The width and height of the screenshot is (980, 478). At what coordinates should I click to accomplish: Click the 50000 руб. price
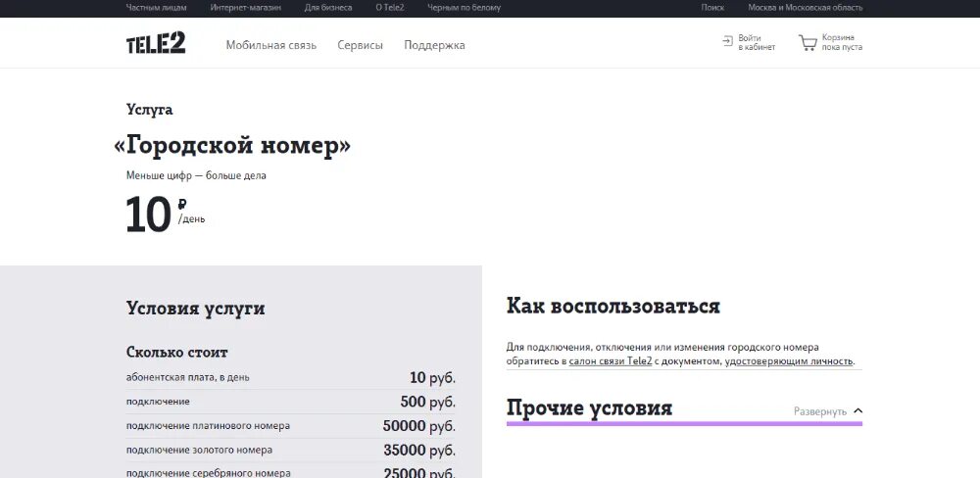coord(419,426)
